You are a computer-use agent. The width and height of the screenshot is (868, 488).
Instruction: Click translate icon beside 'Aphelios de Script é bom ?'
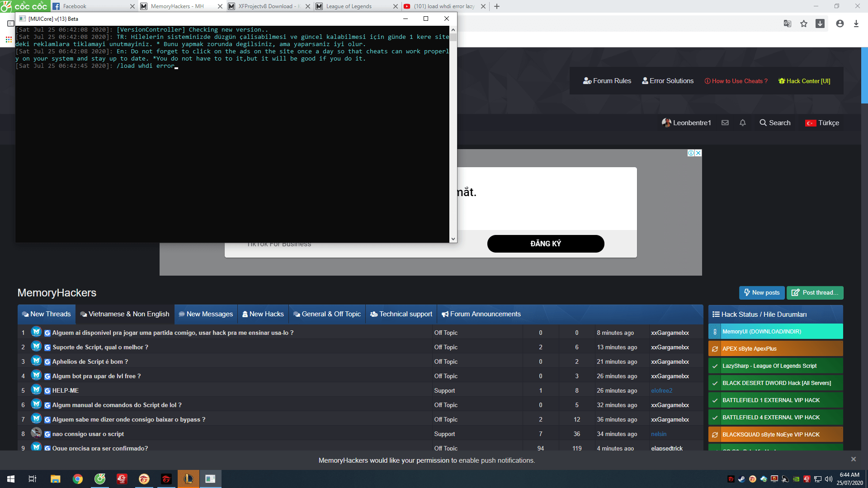pos(47,362)
